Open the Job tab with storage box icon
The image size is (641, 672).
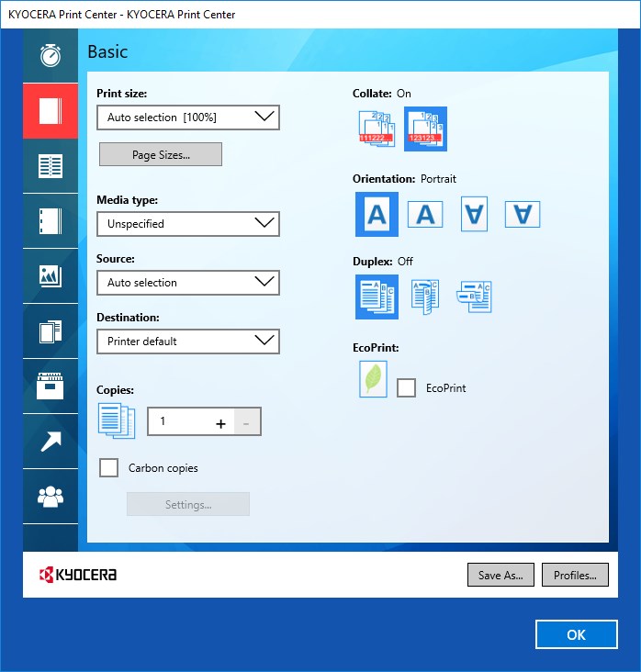(51, 386)
